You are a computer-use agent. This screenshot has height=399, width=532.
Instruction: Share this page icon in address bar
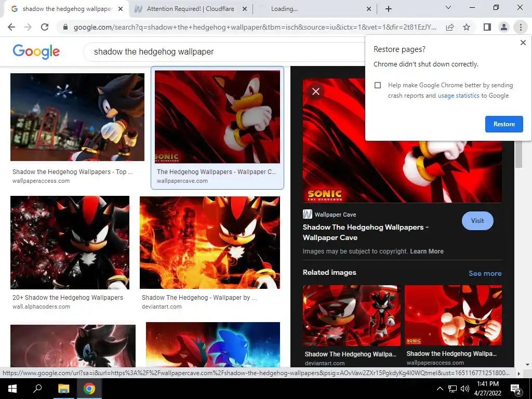pos(450,27)
